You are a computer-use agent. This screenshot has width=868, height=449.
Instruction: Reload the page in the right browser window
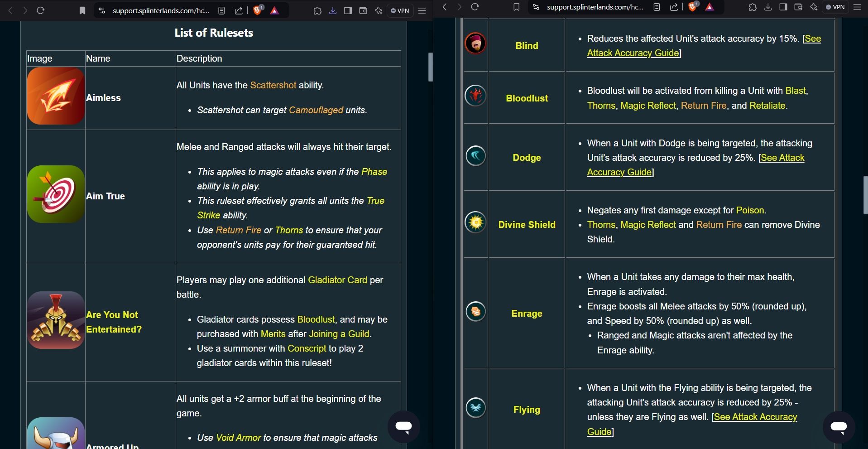click(x=475, y=7)
